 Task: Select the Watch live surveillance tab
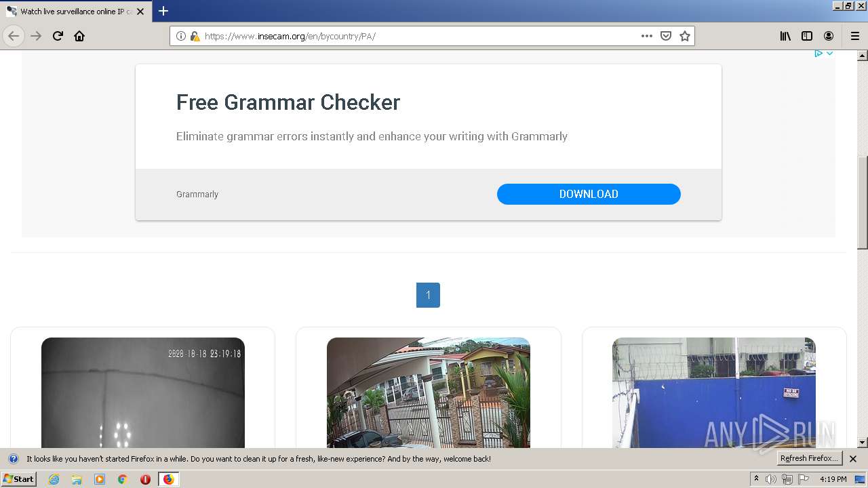point(76,12)
